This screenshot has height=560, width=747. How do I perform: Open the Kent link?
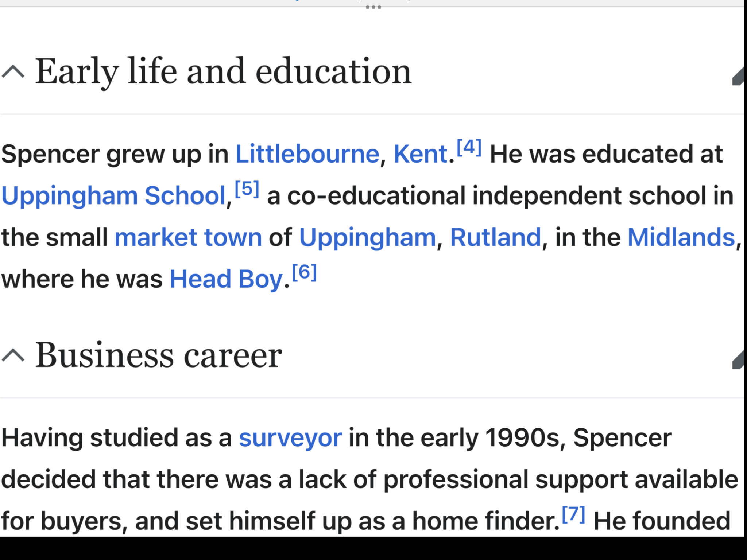(x=420, y=154)
